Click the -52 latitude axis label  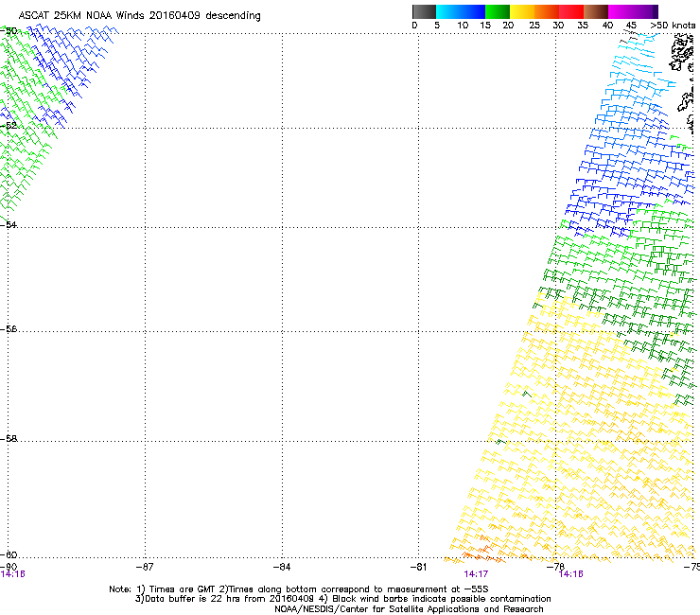(x=9, y=126)
